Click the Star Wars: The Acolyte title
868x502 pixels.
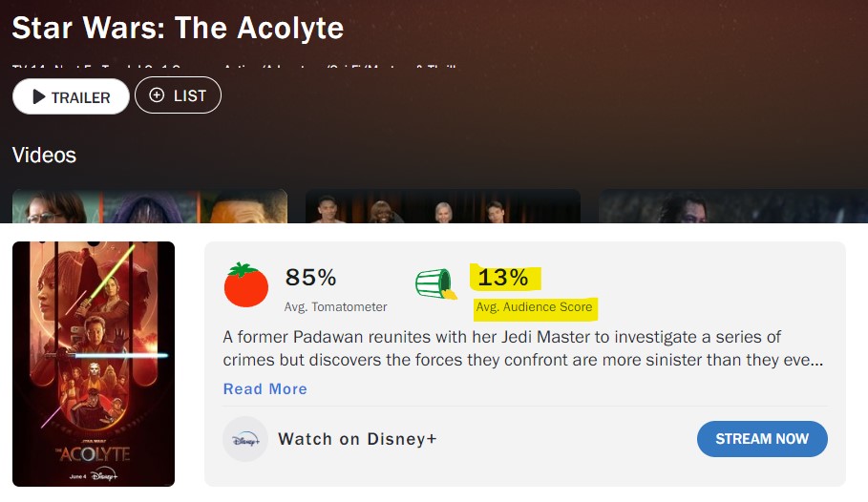coord(178,28)
